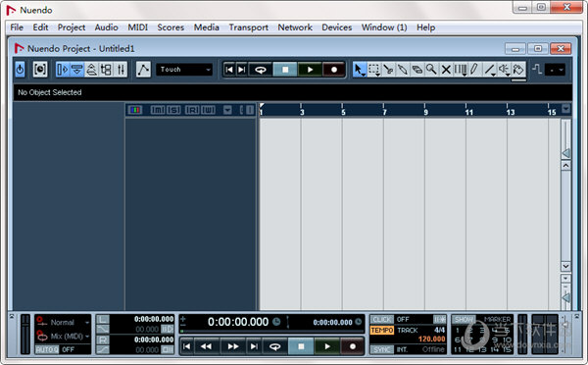Open ruler format dropdown arrow
This screenshot has height=365, width=588.
tap(565, 109)
